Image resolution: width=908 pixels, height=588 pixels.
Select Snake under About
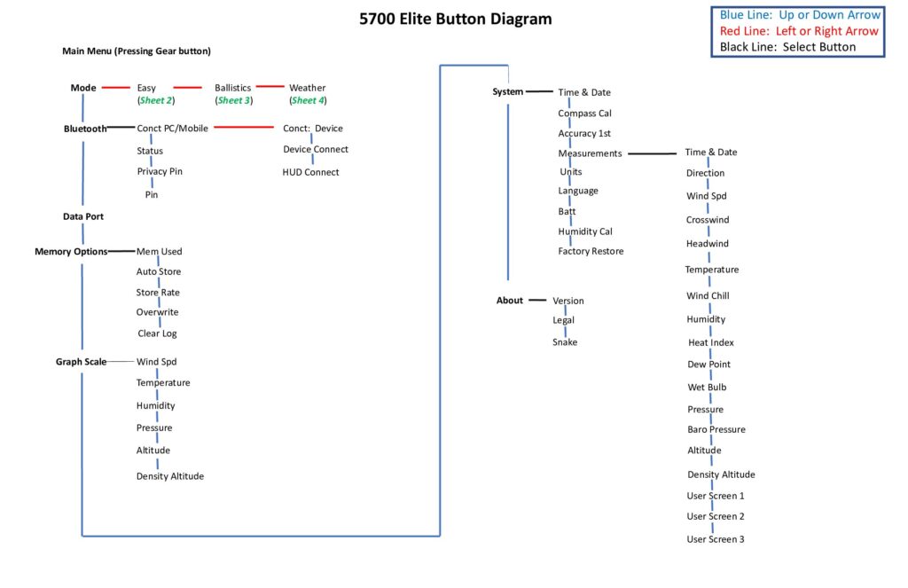(565, 342)
